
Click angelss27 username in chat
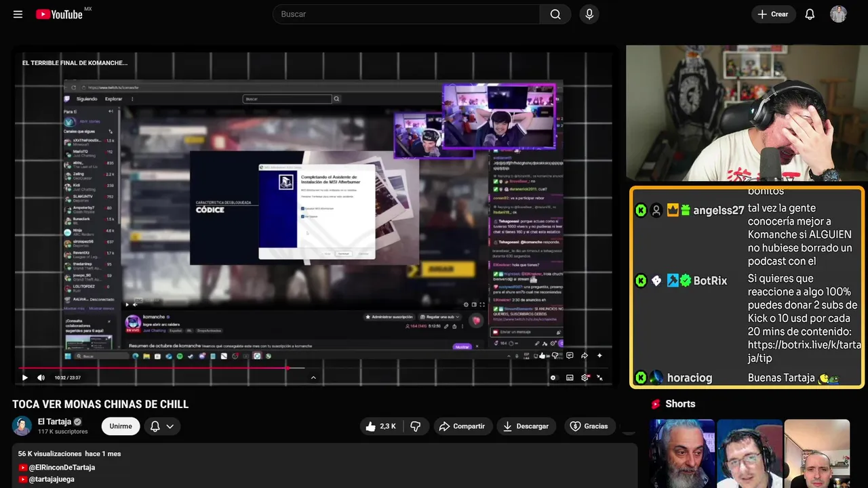point(719,211)
